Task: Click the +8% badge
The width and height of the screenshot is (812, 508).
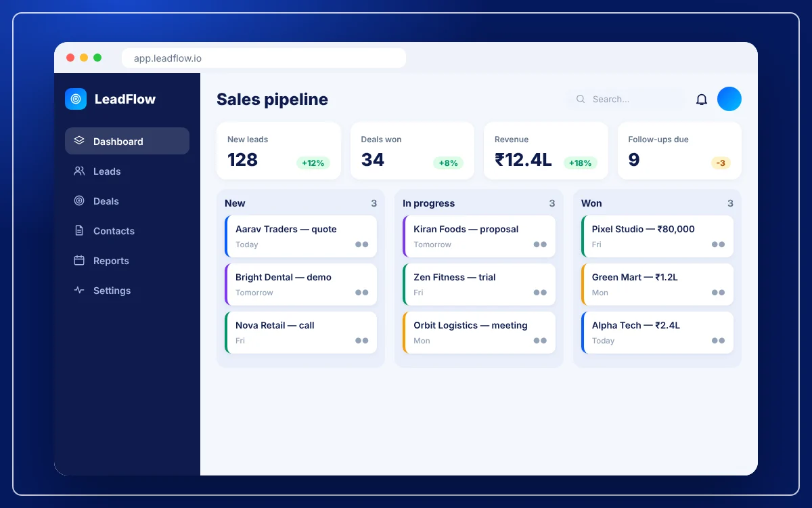Action: point(448,163)
